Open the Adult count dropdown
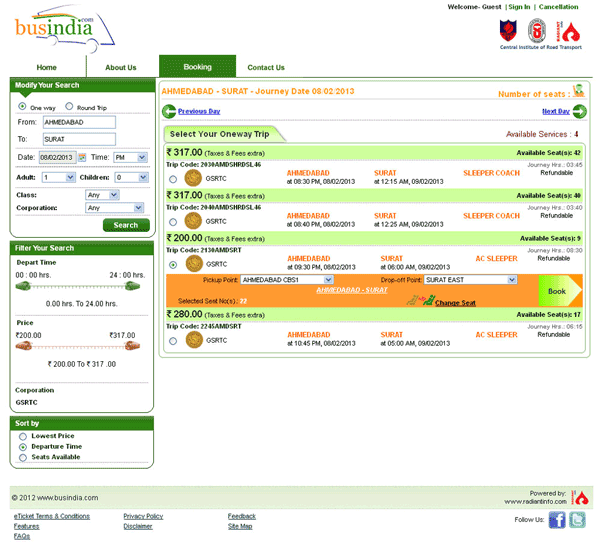Screen dimensions: 600x548 tap(58, 177)
